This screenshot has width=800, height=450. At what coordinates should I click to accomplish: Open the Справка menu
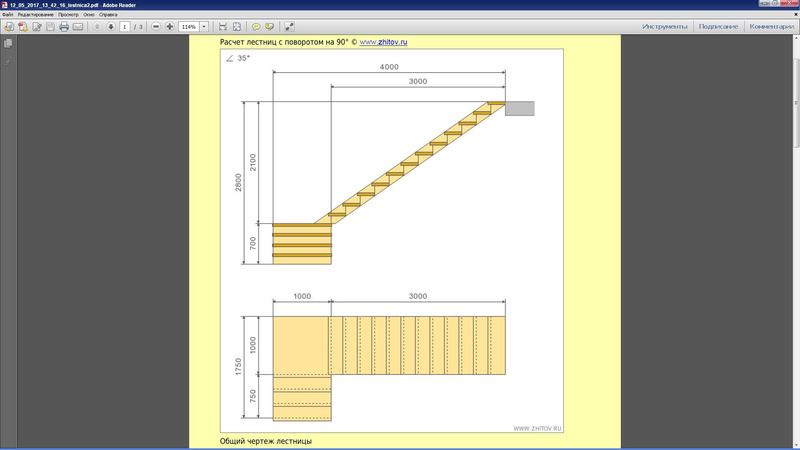108,15
